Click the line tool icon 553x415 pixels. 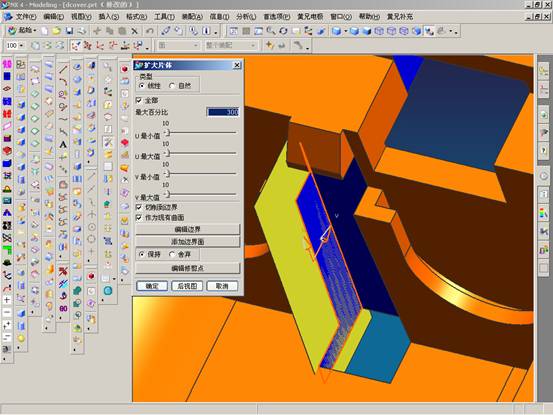click(x=63, y=69)
